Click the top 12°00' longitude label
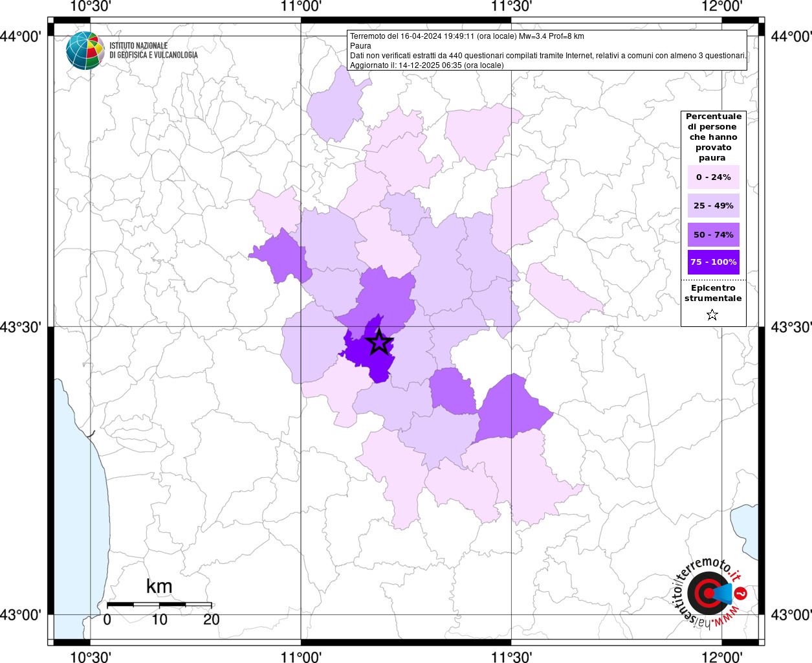The height and width of the screenshot is (663, 812). coord(722,7)
